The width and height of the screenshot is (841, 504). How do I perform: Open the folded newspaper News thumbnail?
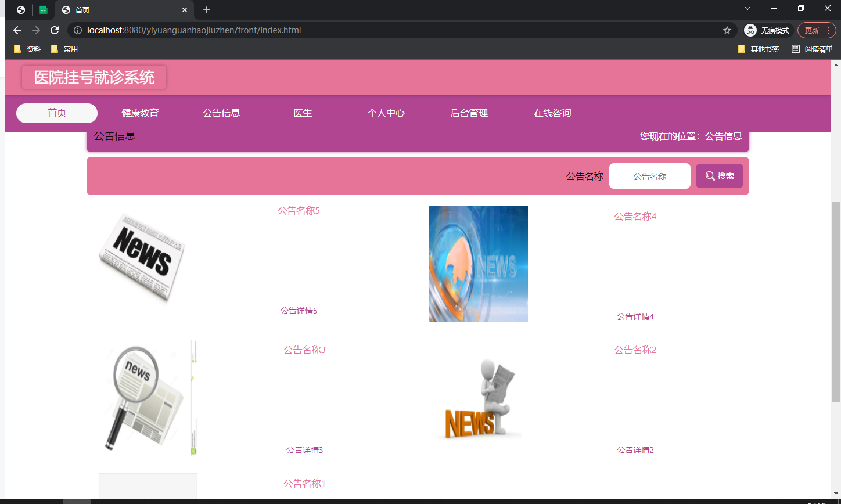click(x=142, y=257)
